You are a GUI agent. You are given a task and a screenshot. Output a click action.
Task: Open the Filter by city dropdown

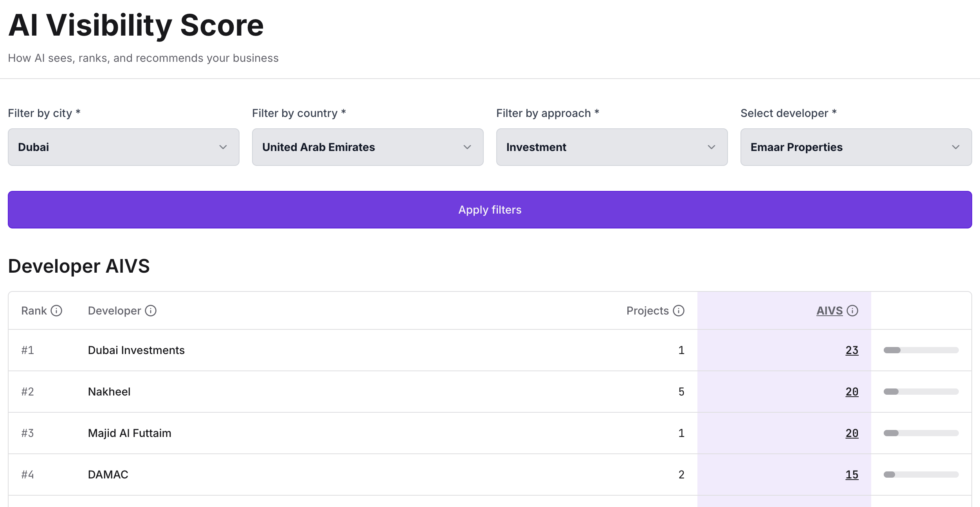[123, 147]
